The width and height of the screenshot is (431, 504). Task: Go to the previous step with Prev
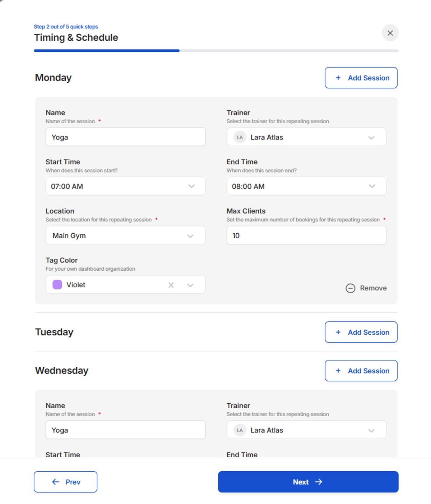(65, 482)
